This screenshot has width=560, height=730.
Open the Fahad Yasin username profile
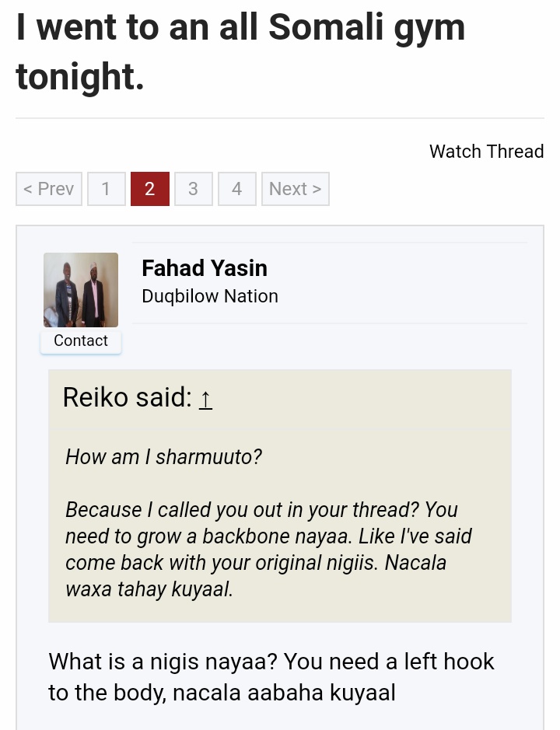click(x=204, y=268)
